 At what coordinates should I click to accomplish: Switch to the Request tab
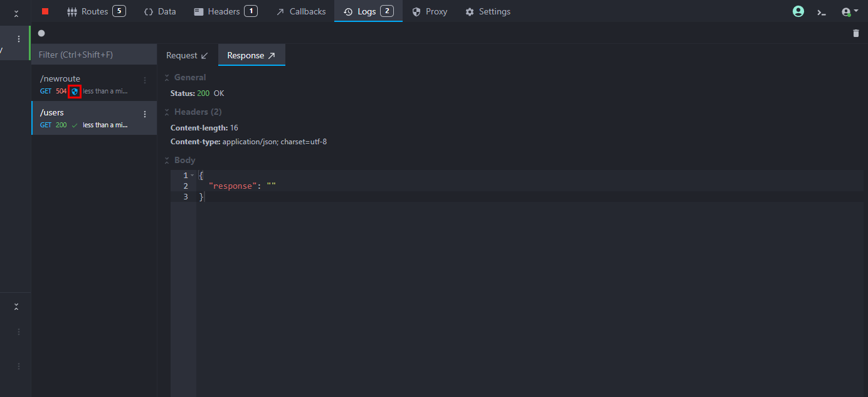pos(187,55)
